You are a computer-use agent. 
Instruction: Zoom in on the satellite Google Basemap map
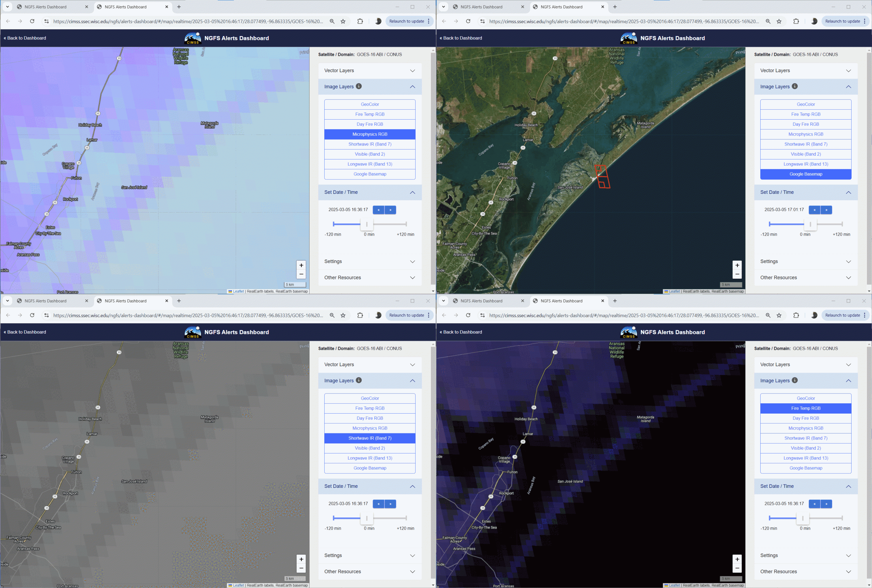[737, 265]
